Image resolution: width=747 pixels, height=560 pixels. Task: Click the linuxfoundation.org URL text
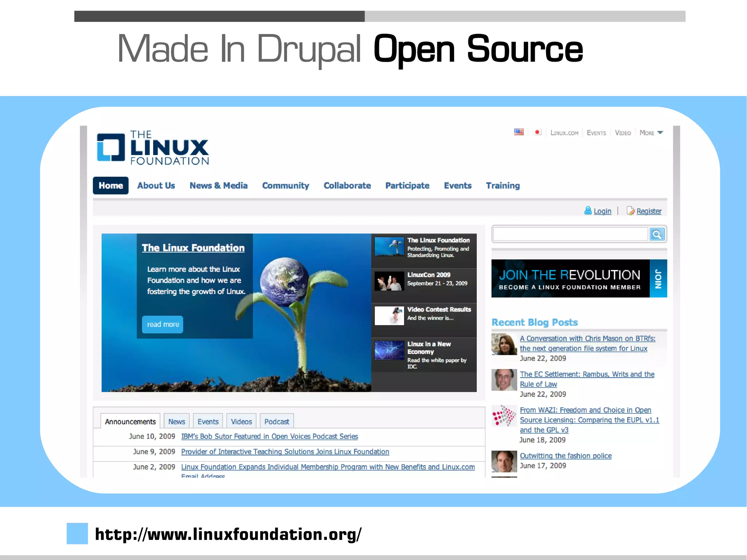(228, 534)
